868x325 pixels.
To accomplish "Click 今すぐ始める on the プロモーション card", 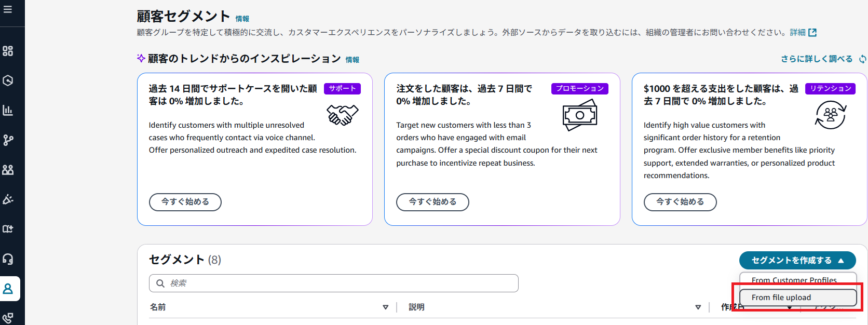I will [432, 202].
